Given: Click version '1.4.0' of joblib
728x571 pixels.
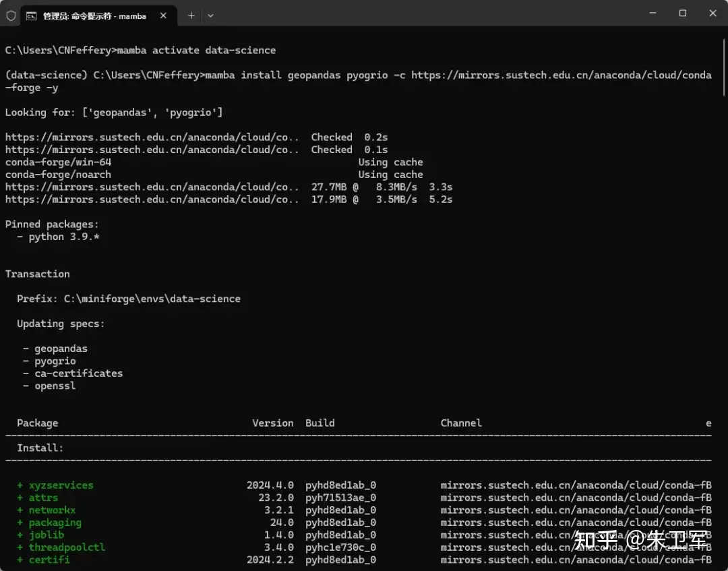Looking at the screenshot, I should [279, 535].
